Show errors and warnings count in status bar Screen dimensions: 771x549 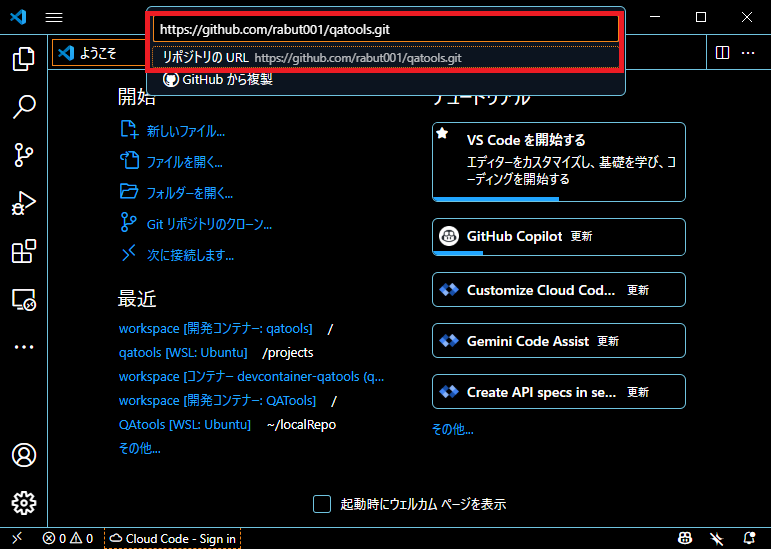point(67,539)
